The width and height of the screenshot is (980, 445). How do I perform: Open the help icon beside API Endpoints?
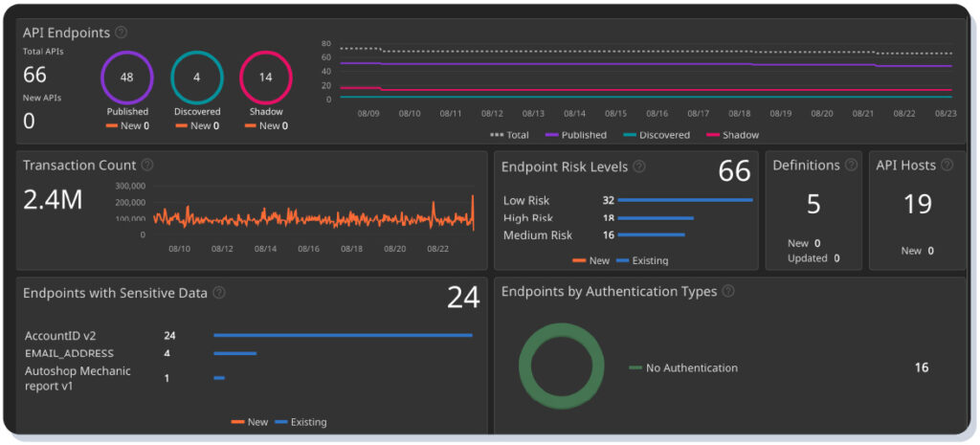coord(122,33)
